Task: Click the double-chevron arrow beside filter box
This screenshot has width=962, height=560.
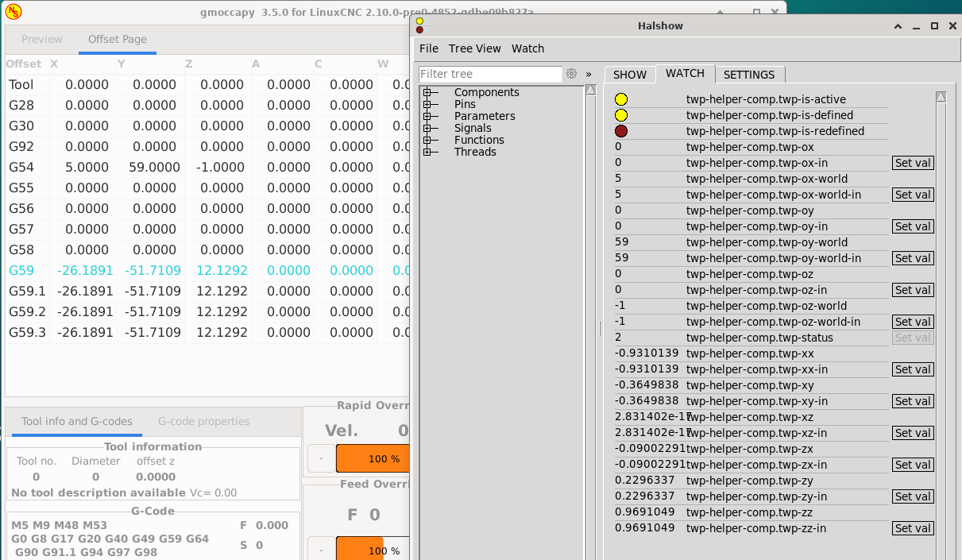Action: 589,74
